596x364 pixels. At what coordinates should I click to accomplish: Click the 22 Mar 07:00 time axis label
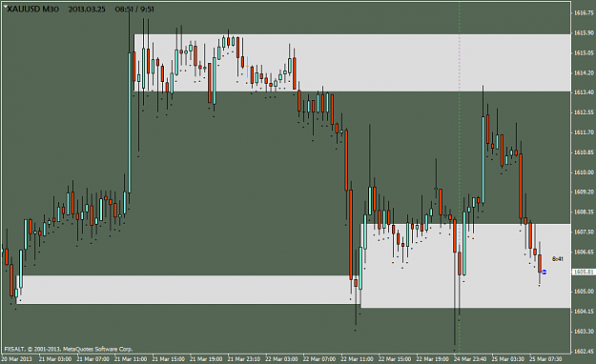[x=319, y=359]
